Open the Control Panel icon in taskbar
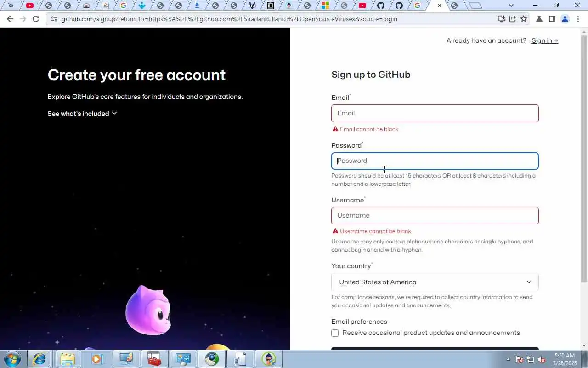This screenshot has height=368, width=588. (183, 359)
